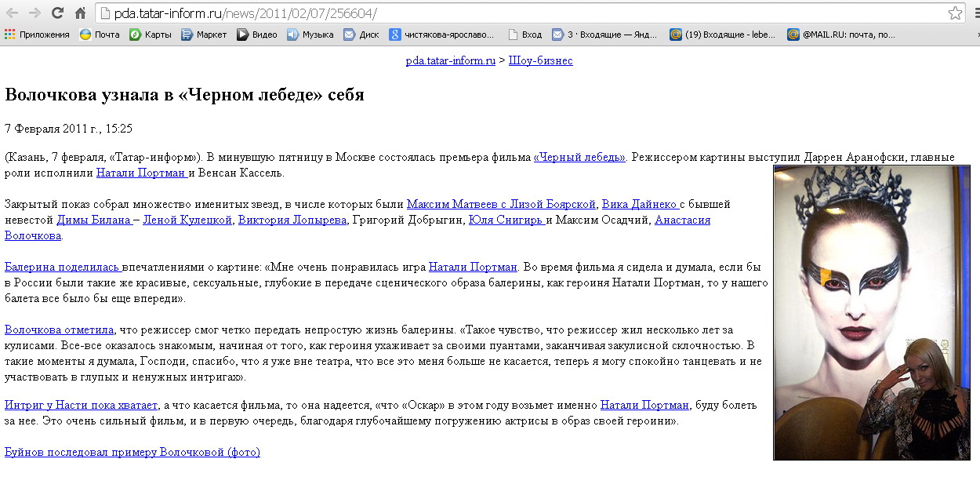
Task: Open the Интриг у Насти пока хватает link
Action: click(x=82, y=406)
